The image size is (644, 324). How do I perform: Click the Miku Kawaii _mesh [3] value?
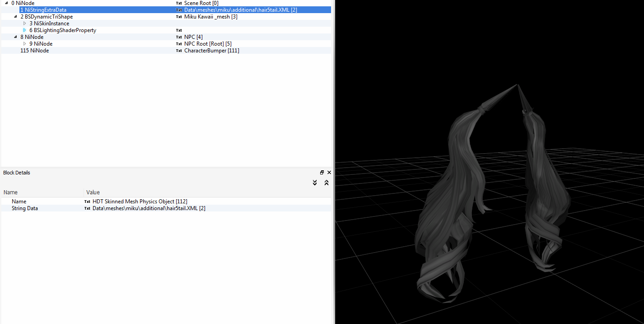click(x=211, y=17)
